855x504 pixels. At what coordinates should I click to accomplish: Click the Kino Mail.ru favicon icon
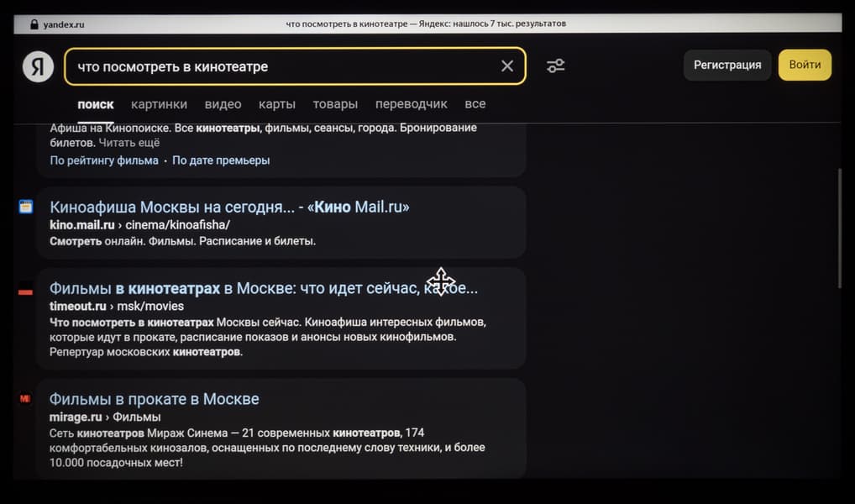pyautogui.click(x=26, y=207)
